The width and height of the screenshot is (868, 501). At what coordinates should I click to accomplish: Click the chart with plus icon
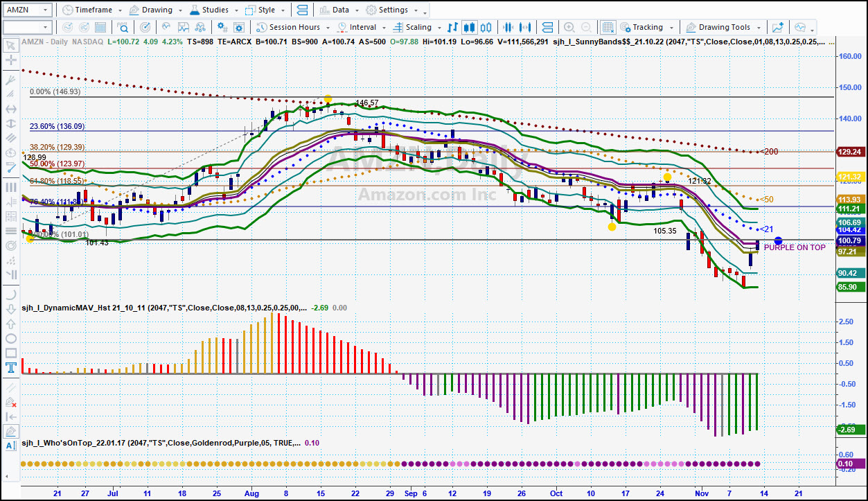coord(778,28)
